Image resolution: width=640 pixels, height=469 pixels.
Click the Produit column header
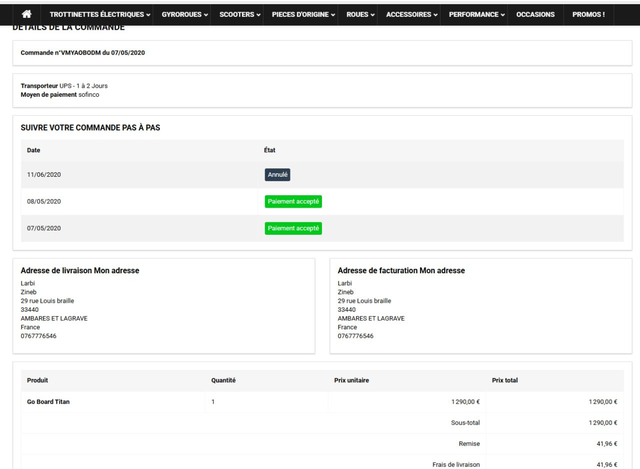[38, 380]
